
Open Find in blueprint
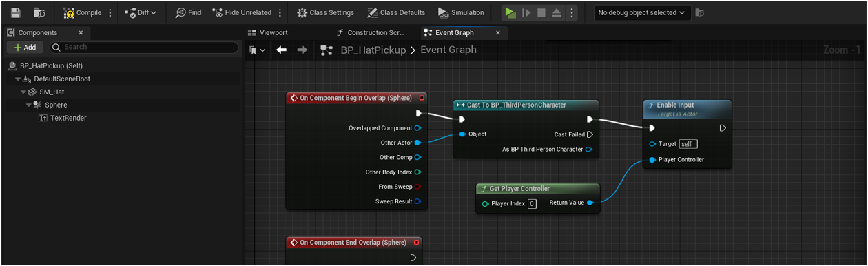coord(188,12)
